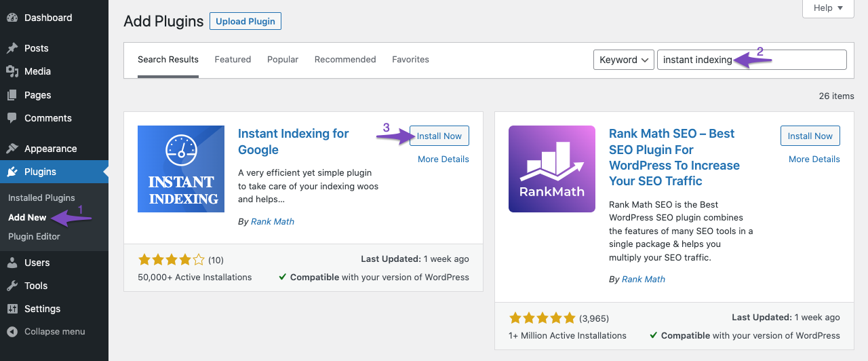
Task: Open the Plugins menu item
Action: 54,172
